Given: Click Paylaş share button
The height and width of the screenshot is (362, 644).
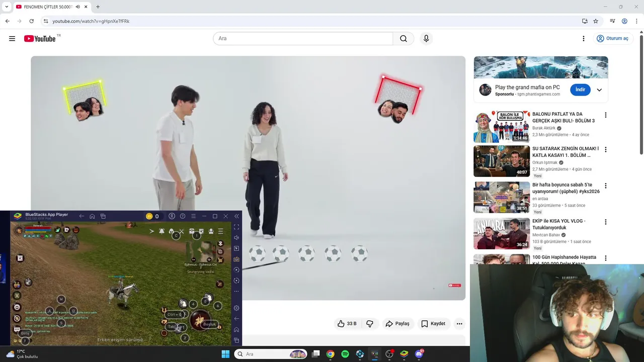Looking at the screenshot, I should coord(397,324).
